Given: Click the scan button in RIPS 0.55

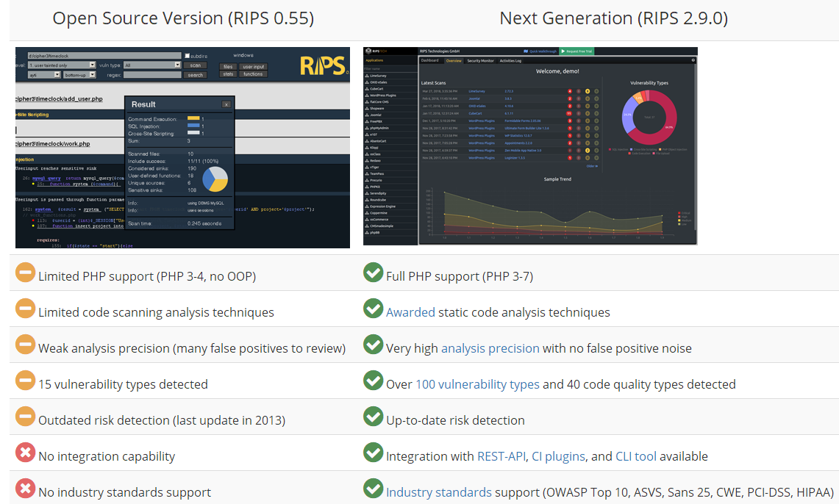Looking at the screenshot, I should [x=196, y=65].
